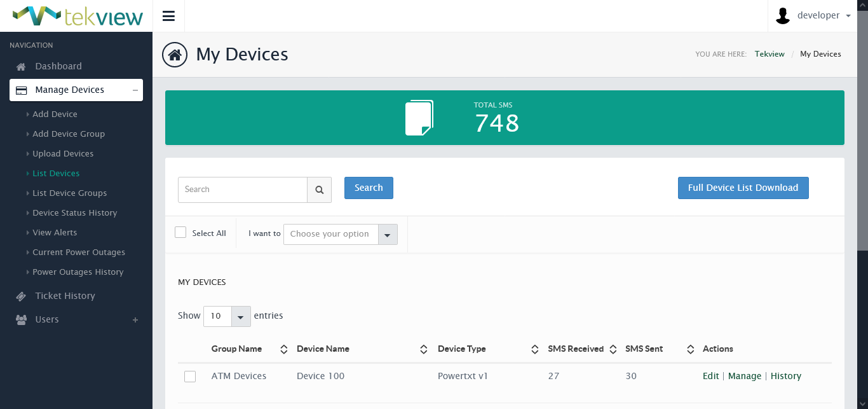Tick the checkbox for Device 100 row

pos(190,377)
